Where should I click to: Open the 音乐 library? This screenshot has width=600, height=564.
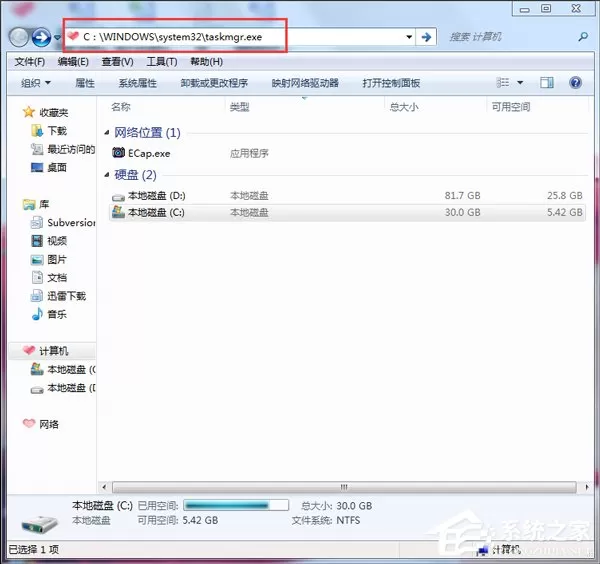pyautogui.click(x=49, y=315)
